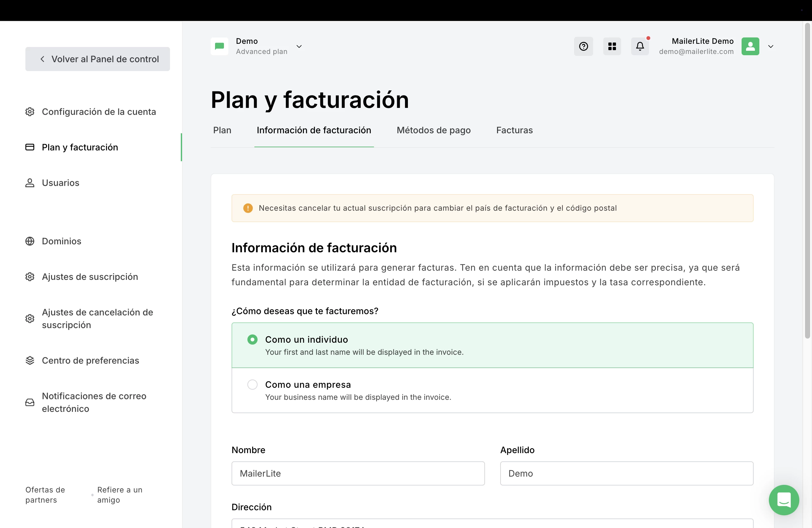The image size is (812, 528).
Task: Switch to the Métodos de pago tab
Action: click(x=433, y=130)
